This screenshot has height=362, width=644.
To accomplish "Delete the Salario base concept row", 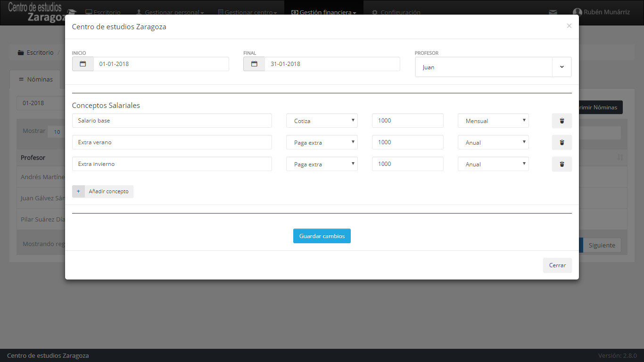I will [562, 121].
